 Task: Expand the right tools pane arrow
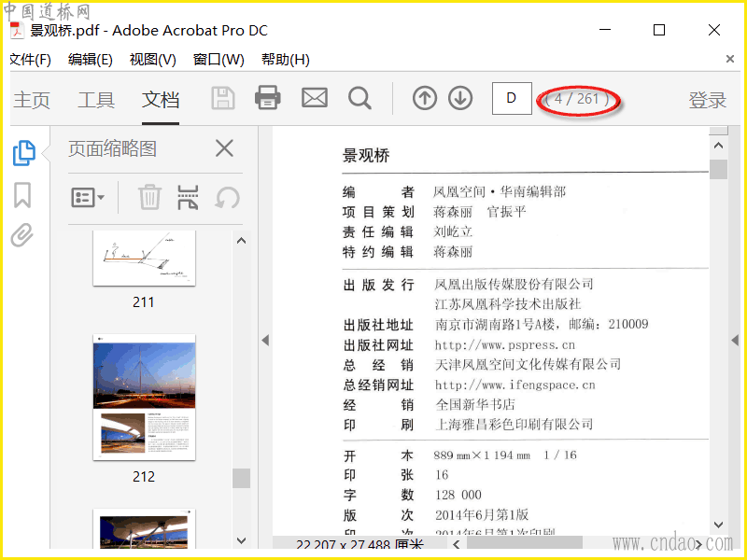(735, 340)
